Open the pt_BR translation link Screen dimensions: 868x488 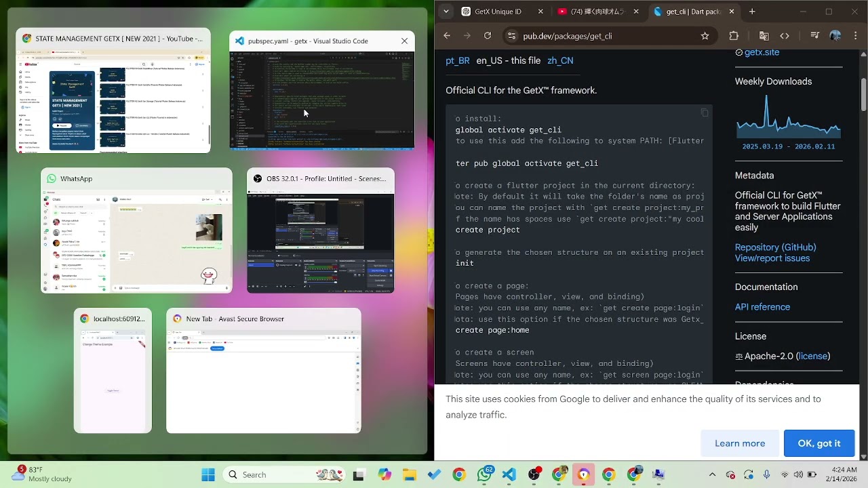(x=458, y=60)
